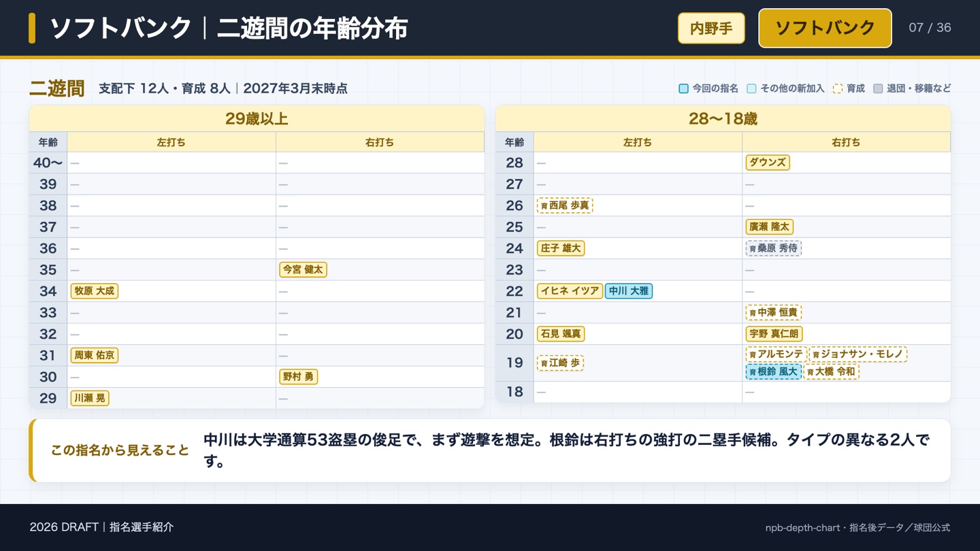Select the 桑原 秀侍 departed player chip
980x551 pixels.
[x=774, y=248]
